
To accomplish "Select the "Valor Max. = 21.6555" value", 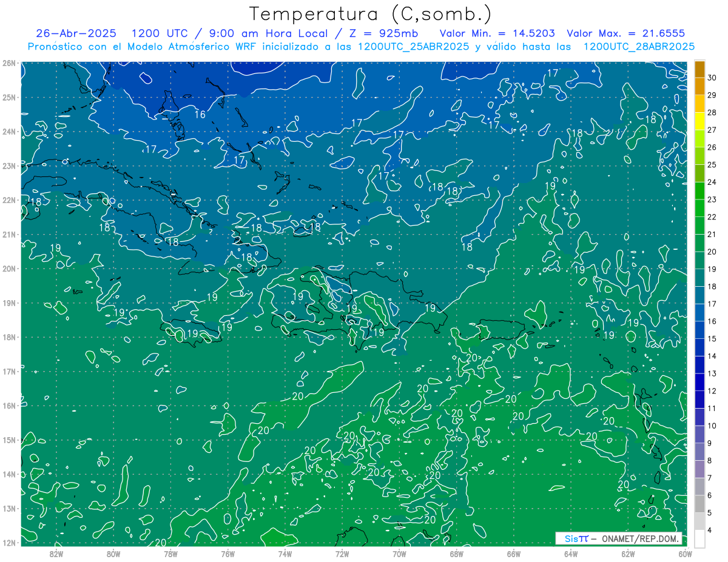I will click(625, 33).
